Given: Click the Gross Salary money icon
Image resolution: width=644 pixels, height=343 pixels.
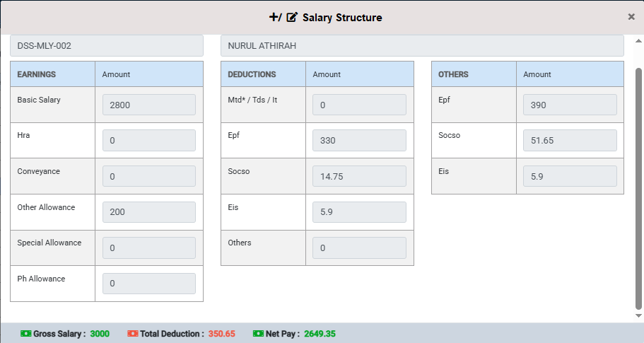Looking at the screenshot, I should pos(26,333).
